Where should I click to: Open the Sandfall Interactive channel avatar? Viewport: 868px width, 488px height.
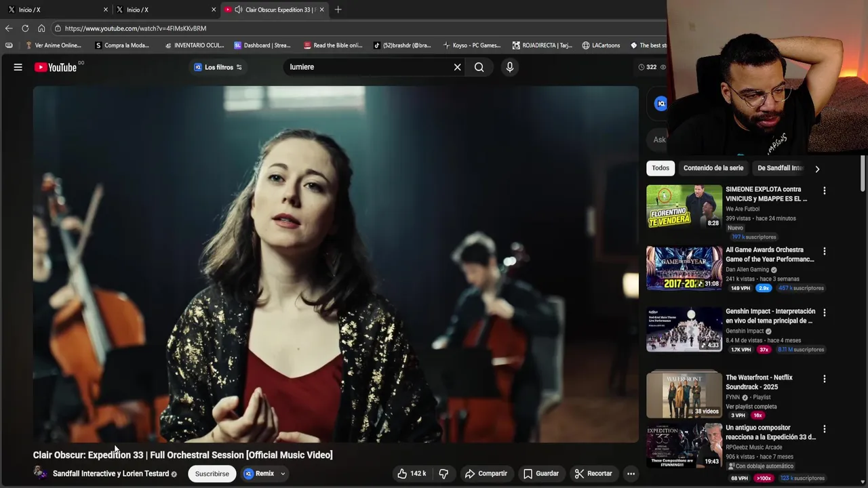pyautogui.click(x=40, y=473)
